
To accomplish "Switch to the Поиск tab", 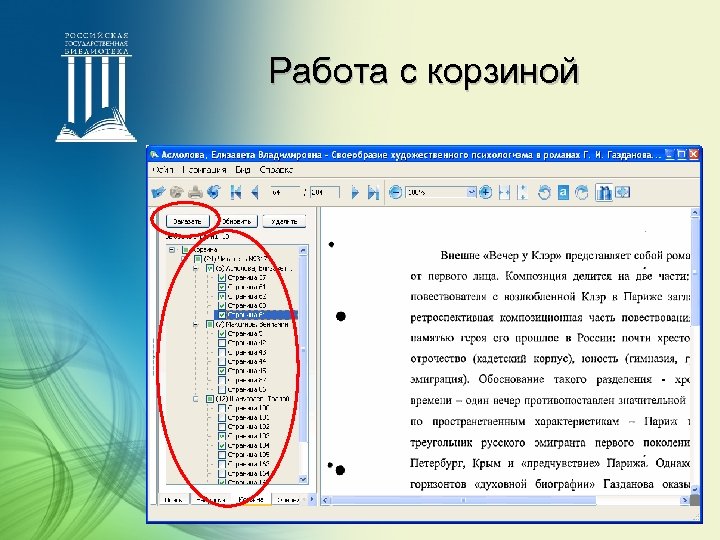I will point(174,500).
